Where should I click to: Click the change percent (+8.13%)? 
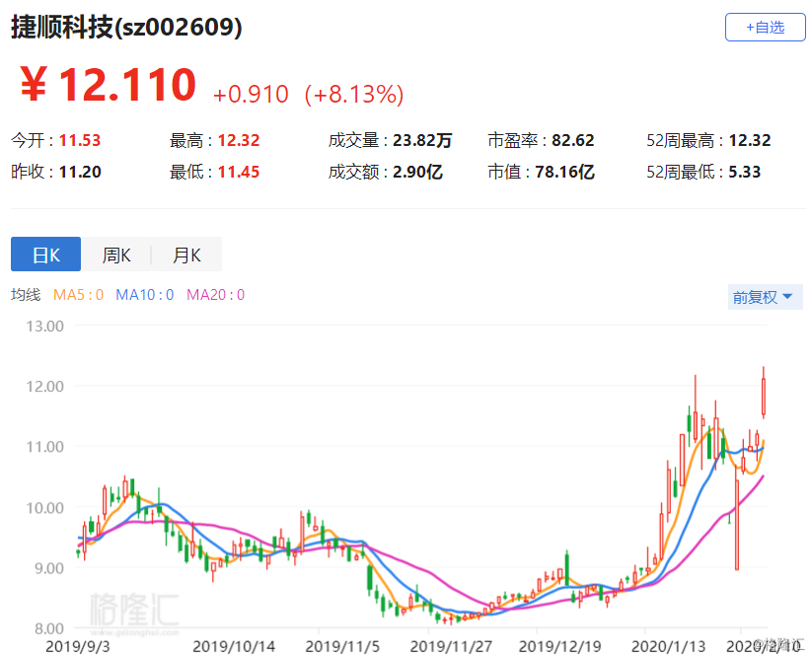coord(354,95)
